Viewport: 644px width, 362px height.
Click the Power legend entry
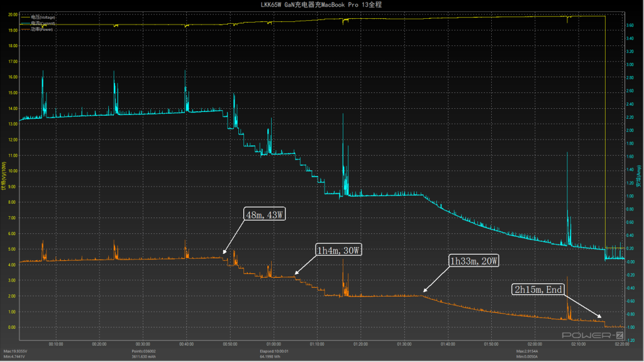(x=37, y=29)
